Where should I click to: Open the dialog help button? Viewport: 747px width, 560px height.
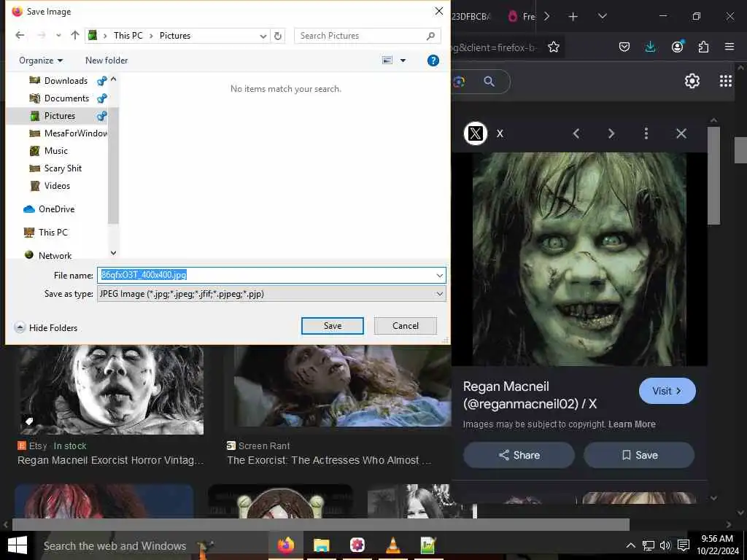click(x=433, y=61)
